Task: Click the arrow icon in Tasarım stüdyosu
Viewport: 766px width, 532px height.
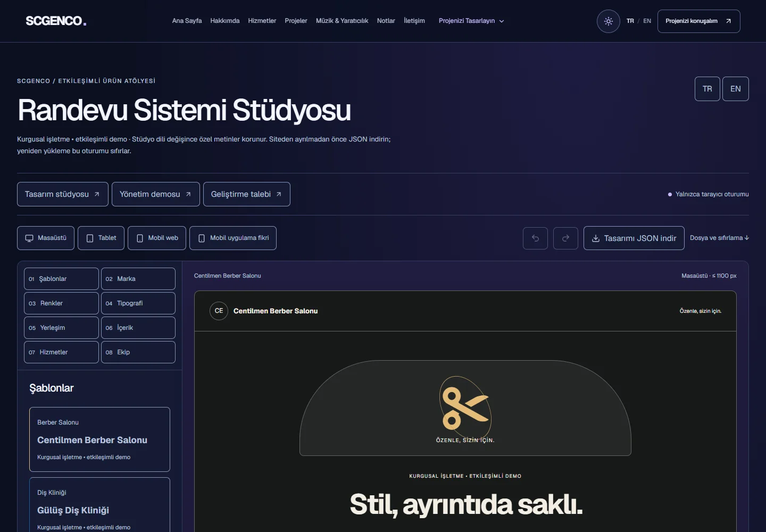Action: pos(97,194)
